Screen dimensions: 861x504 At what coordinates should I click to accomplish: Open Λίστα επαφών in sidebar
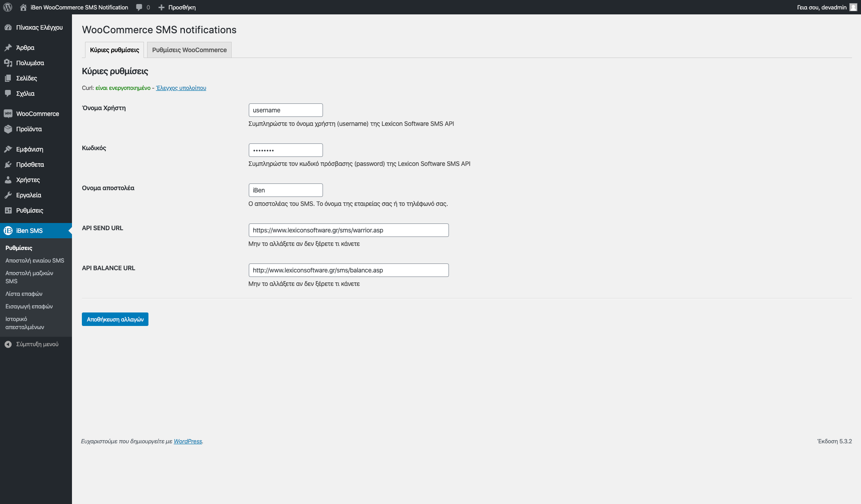pyautogui.click(x=24, y=294)
